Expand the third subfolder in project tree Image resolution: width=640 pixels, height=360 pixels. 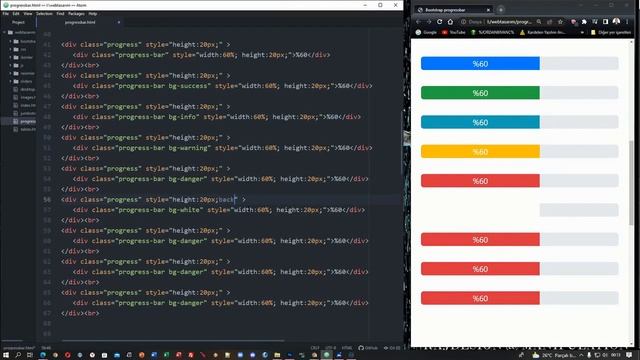tap(11, 57)
